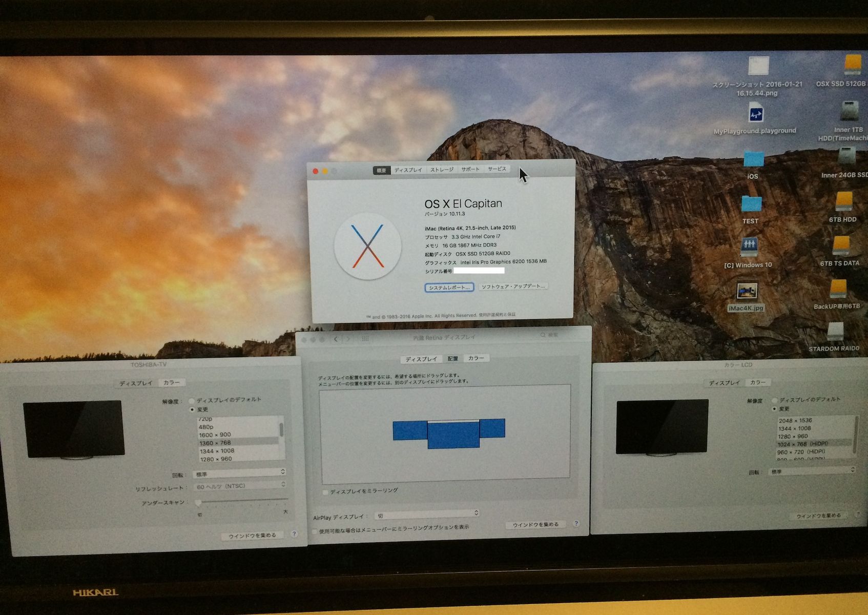The height and width of the screenshot is (615, 868).
Task: Open カラー tab in TOSHIBA-TV window
Action: click(x=172, y=382)
